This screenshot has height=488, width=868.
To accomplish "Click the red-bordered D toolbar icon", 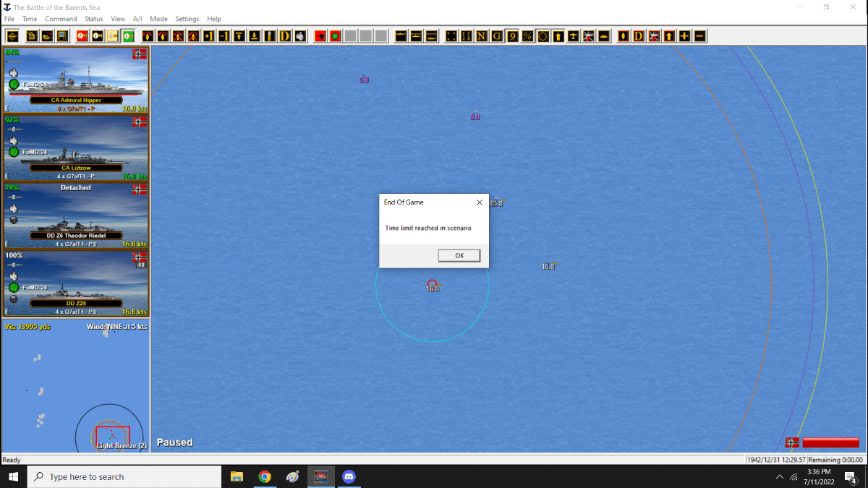I will tap(639, 36).
